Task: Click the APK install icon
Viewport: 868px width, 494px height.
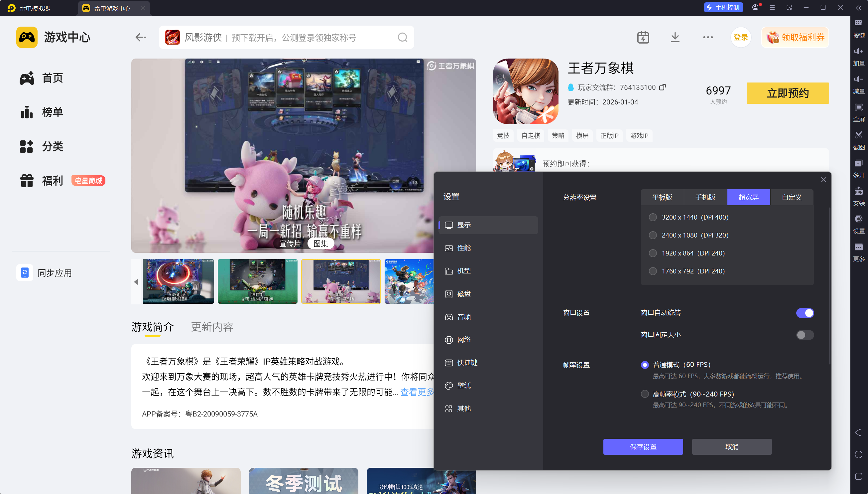Action: 858,191
